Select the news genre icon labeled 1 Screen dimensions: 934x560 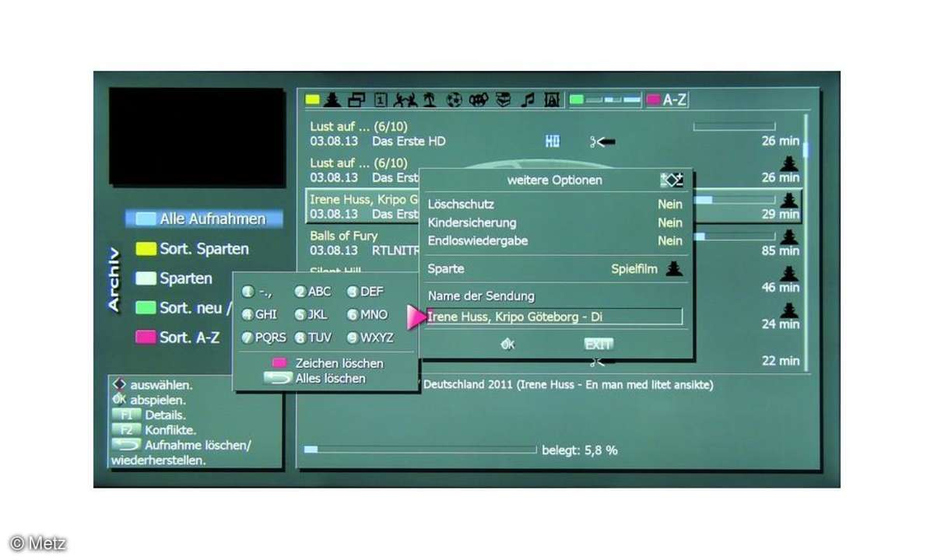(x=381, y=100)
